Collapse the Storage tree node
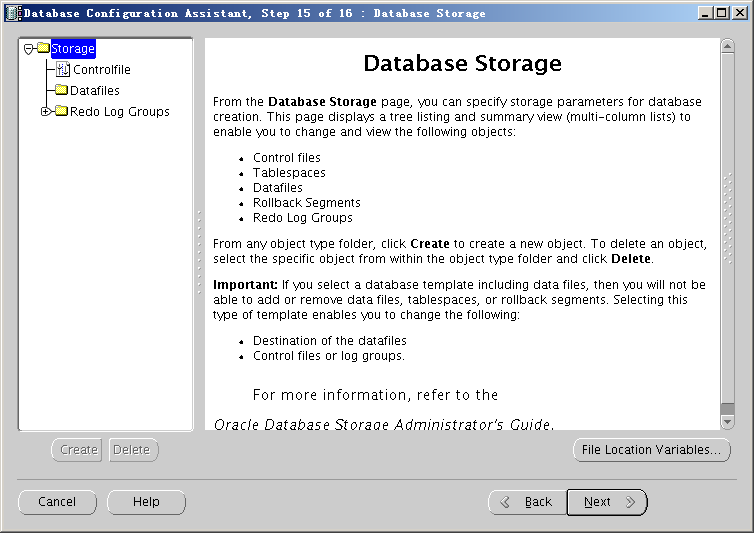Image resolution: width=754 pixels, height=533 pixels. (x=29, y=49)
